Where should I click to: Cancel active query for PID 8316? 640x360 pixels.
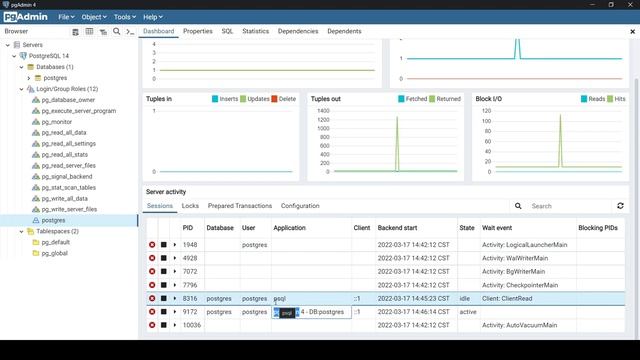tap(164, 298)
